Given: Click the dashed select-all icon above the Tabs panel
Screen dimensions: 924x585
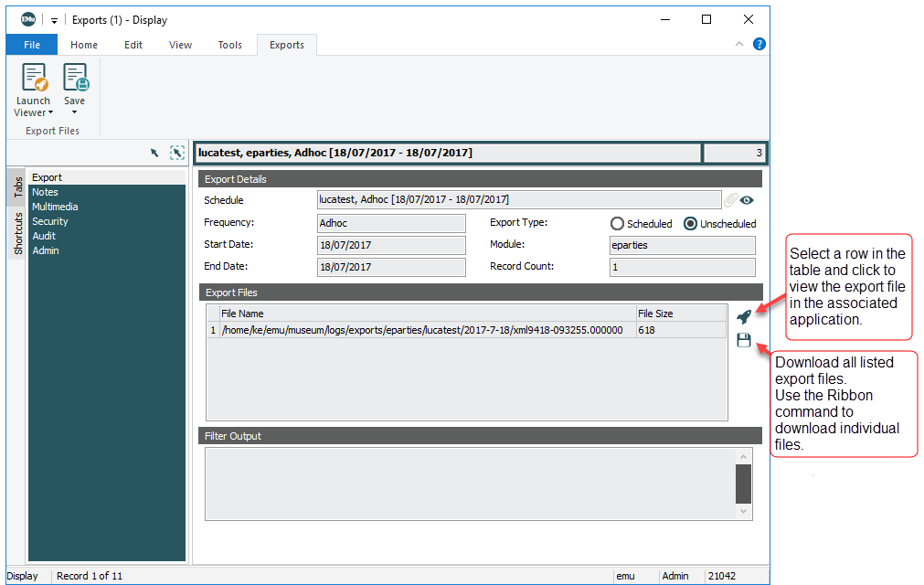Looking at the screenshot, I should pyautogui.click(x=177, y=153).
